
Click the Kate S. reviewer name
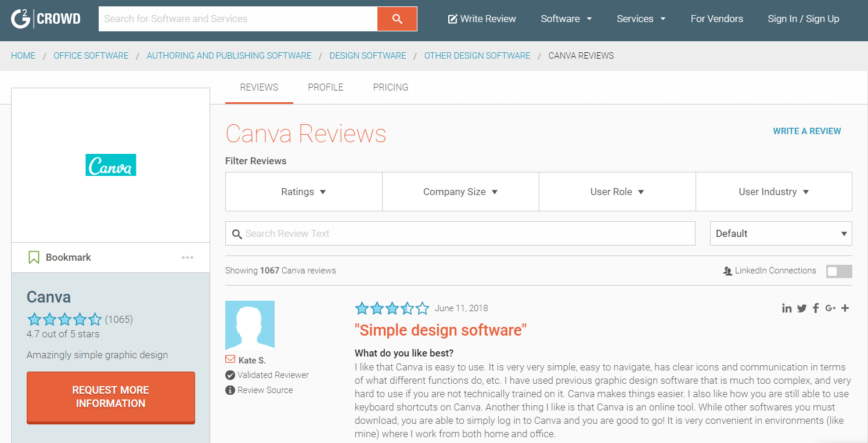click(252, 361)
